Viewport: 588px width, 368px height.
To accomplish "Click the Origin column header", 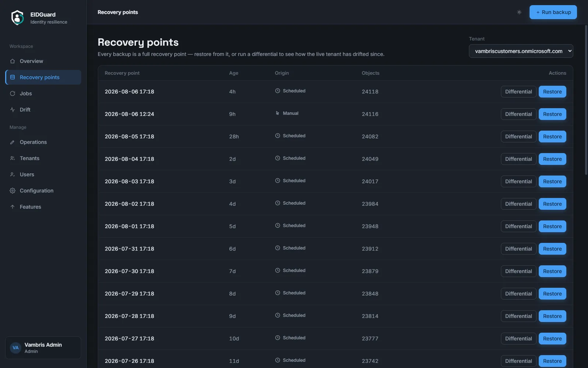I will (x=282, y=73).
